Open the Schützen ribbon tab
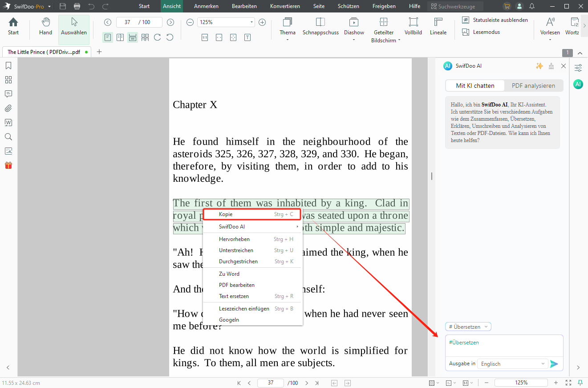 pos(349,6)
